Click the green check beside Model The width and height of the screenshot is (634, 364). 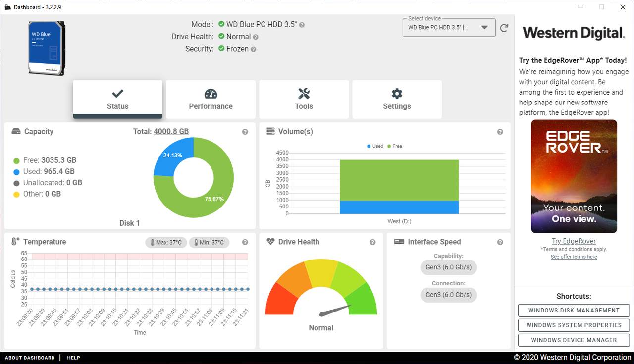[x=221, y=24]
